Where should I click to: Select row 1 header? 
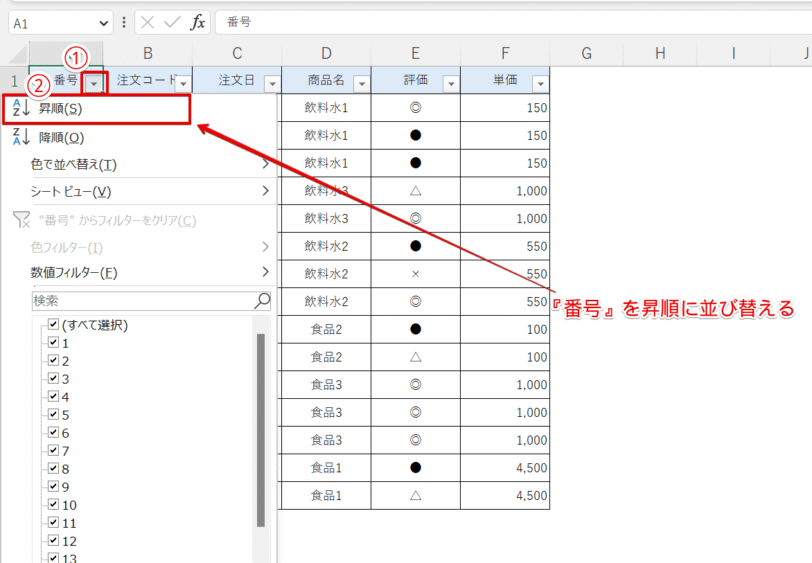pyautogui.click(x=14, y=81)
